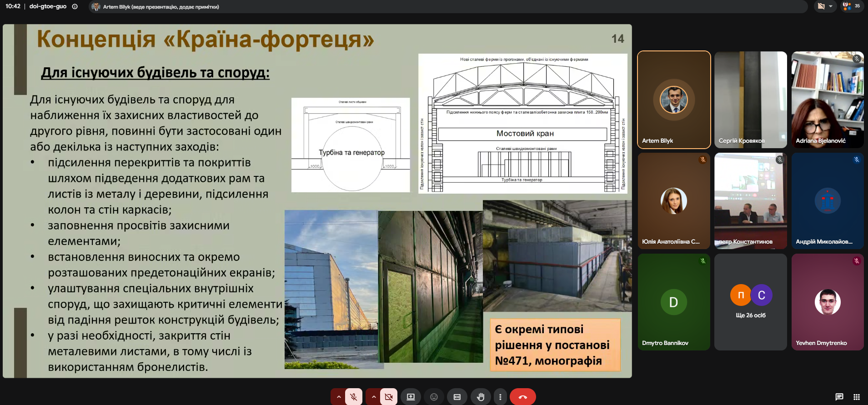This screenshot has width=868, height=405.
Task: Show meeting details info icon
Action: point(75,6)
